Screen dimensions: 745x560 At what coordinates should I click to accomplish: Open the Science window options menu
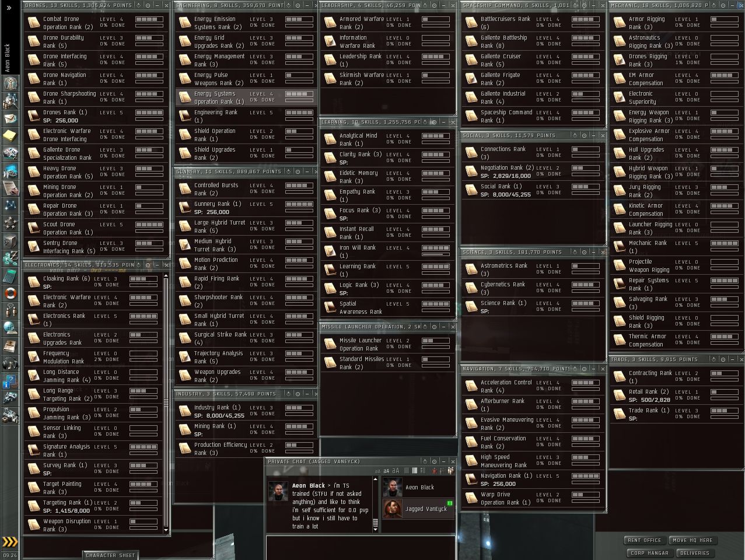pyautogui.click(x=575, y=252)
